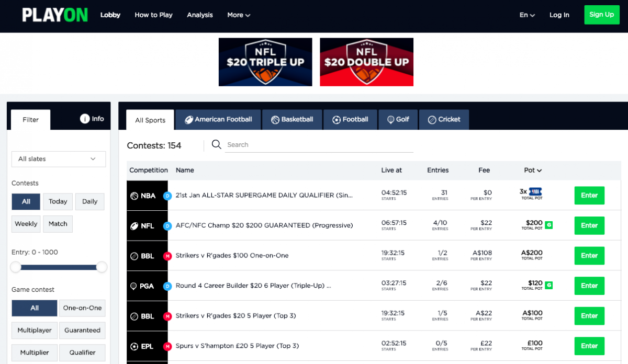Click the NBA basketball icon in the first row

click(134, 196)
